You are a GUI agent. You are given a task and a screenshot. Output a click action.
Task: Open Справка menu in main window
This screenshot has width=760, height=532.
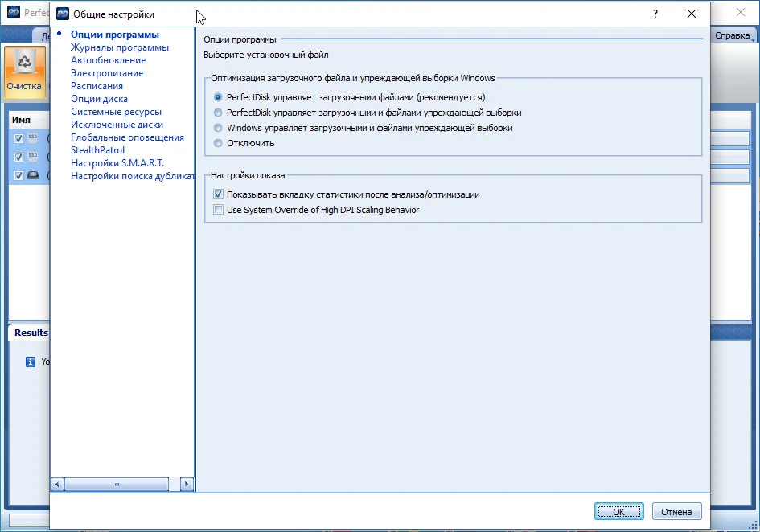(733, 35)
